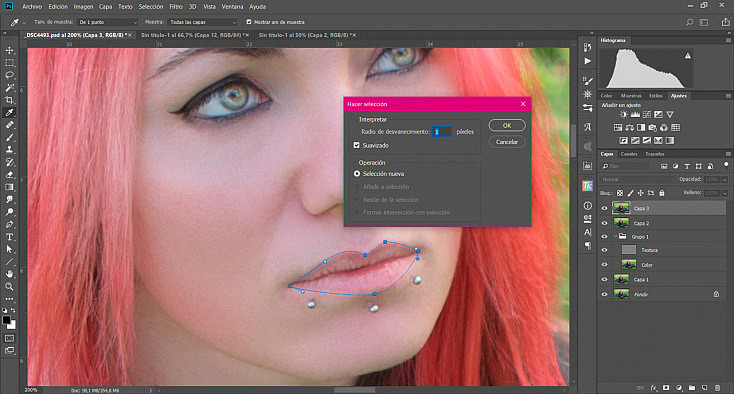Open the Opacidad dropdown arrow
734x394 pixels.
coord(725,180)
